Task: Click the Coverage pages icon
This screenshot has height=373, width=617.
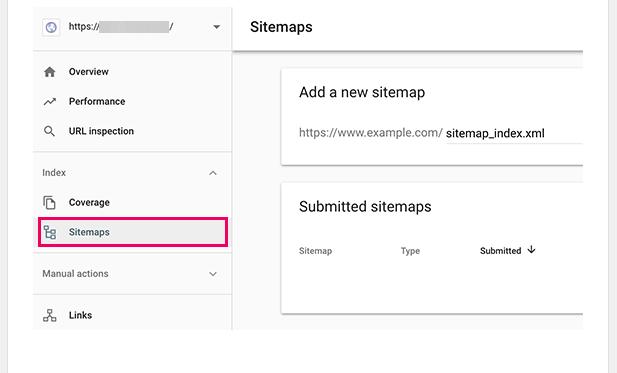Action: 49,203
